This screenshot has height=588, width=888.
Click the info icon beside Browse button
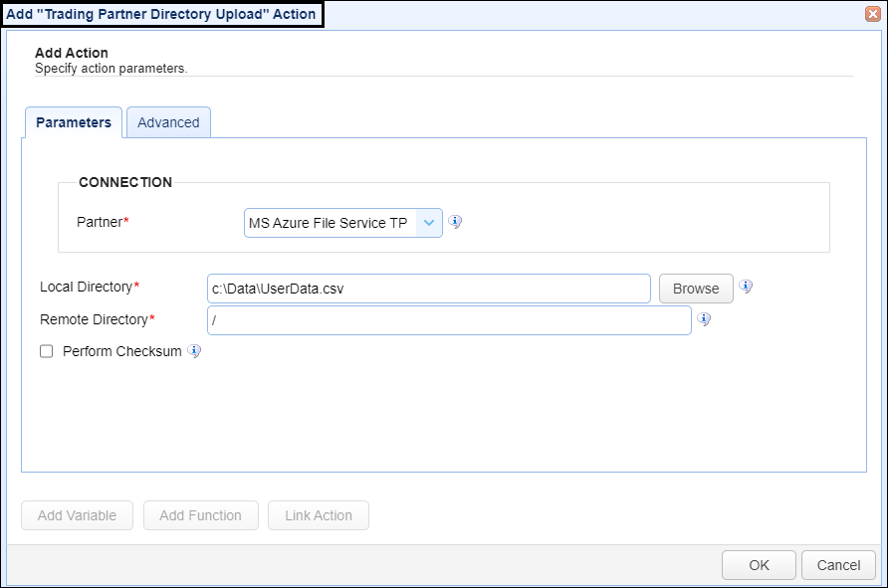click(746, 287)
